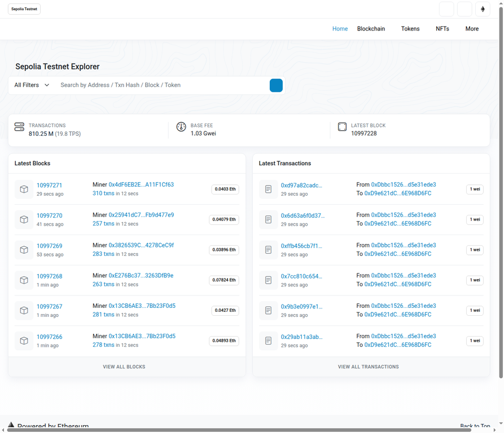Viewport: 504px width, 433px height.
Task: Open miner address 0x25941dC7...Fb9d477e9
Action: [x=141, y=215]
